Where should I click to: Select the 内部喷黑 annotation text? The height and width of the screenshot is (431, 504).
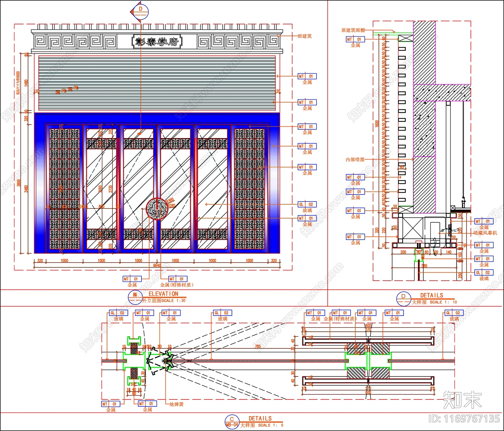pos(355,160)
